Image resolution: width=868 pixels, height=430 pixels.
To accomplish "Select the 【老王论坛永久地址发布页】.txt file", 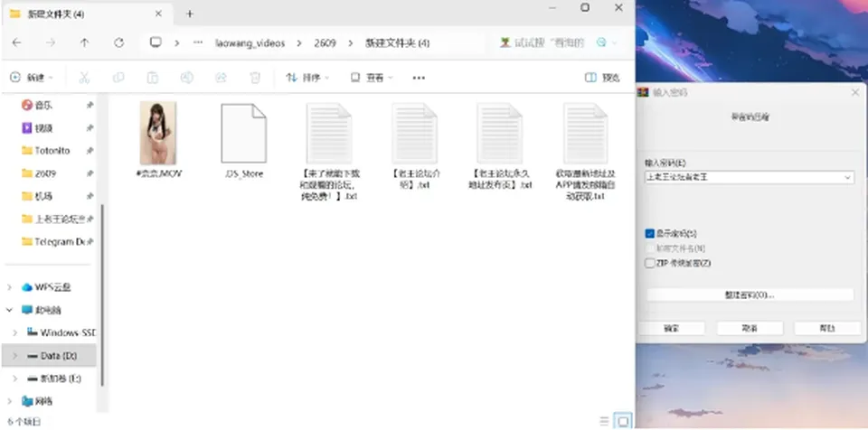I will (500, 146).
